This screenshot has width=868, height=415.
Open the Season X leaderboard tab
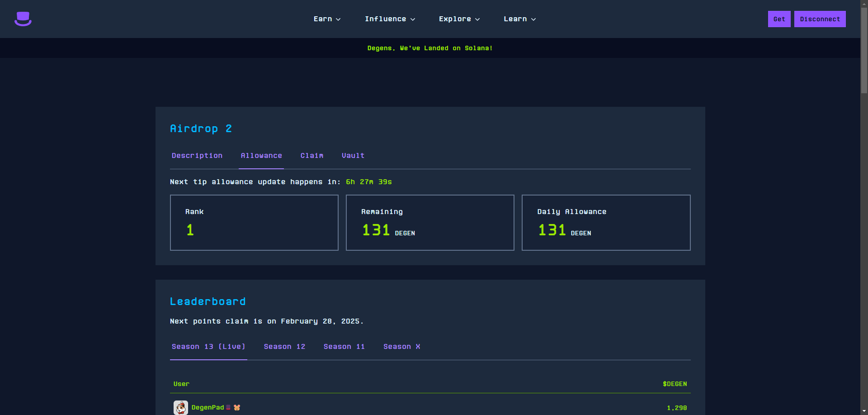[402, 347]
